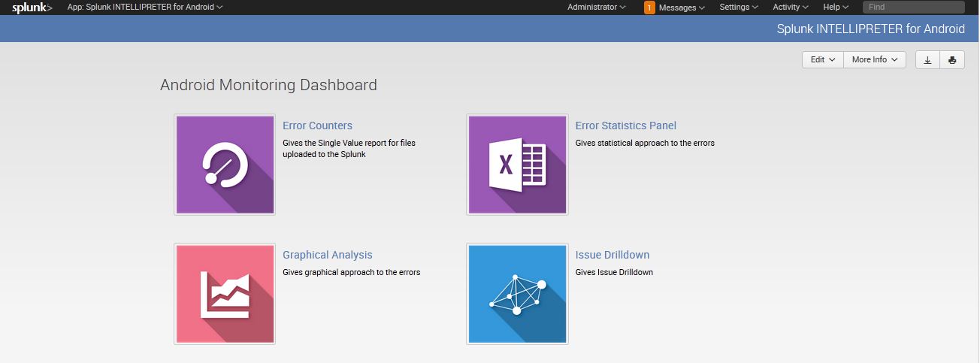Expand the More Info dropdown button
The image size is (980, 363).
pyautogui.click(x=875, y=60)
